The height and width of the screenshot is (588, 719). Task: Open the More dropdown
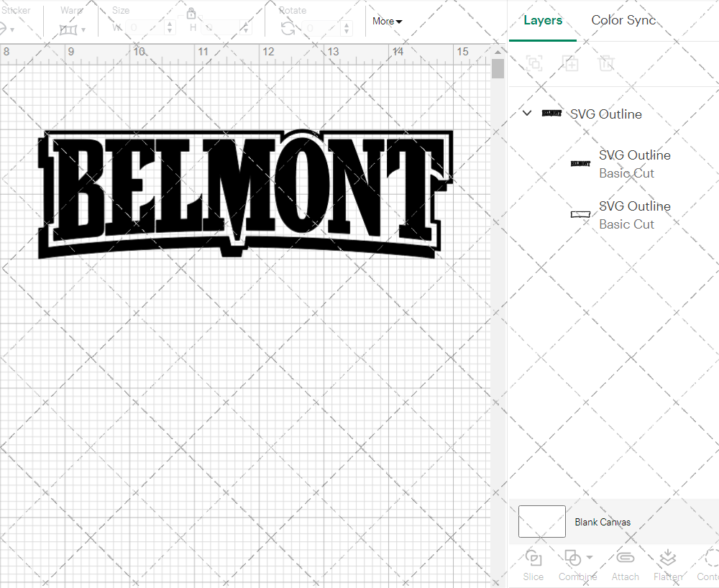pyautogui.click(x=386, y=21)
